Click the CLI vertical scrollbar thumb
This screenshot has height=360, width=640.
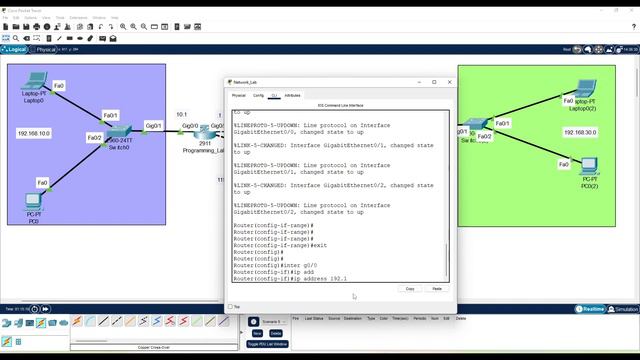click(x=447, y=260)
